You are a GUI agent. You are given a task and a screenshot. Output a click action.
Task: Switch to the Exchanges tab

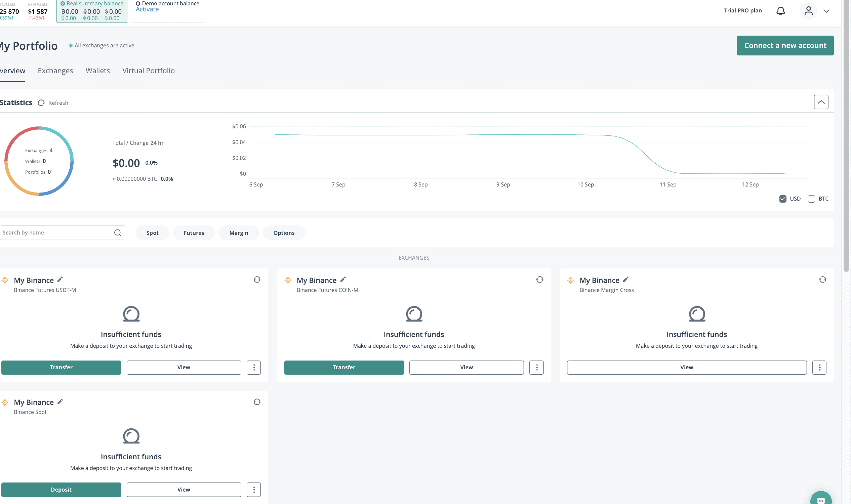(x=55, y=71)
